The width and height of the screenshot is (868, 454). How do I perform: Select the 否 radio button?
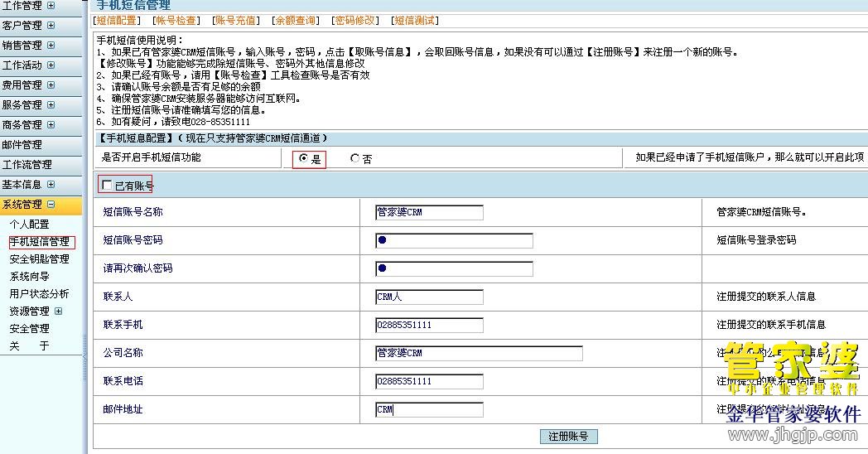355,159
